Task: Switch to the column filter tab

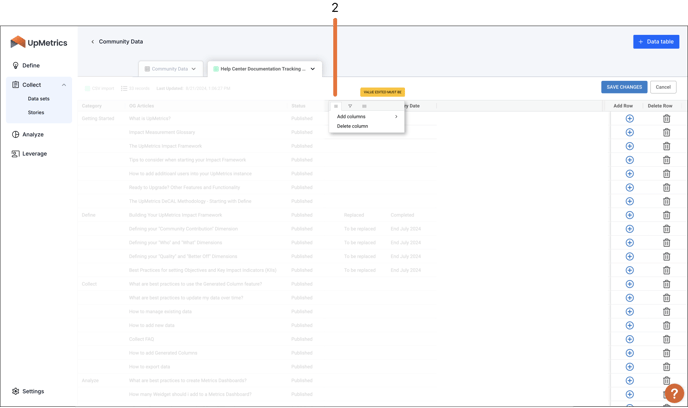Action: 350,106
